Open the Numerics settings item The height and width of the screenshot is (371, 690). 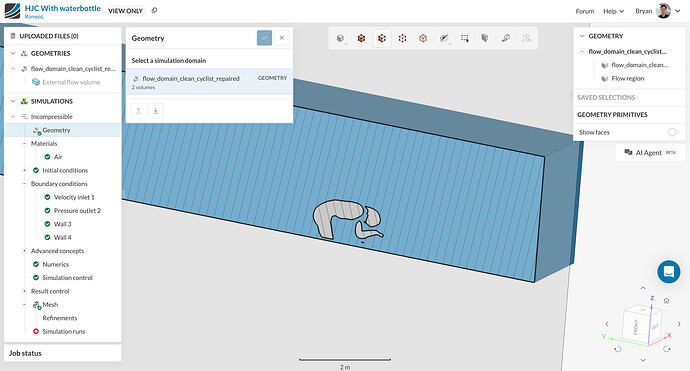55,264
